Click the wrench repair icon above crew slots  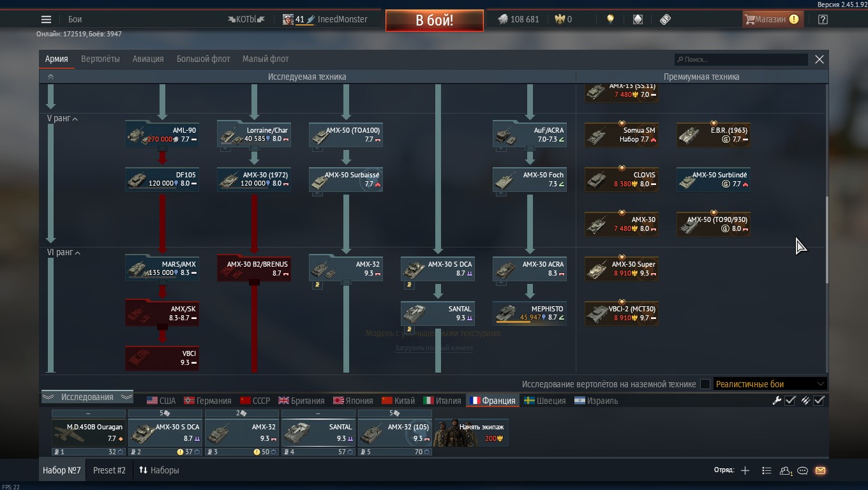[x=777, y=401]
